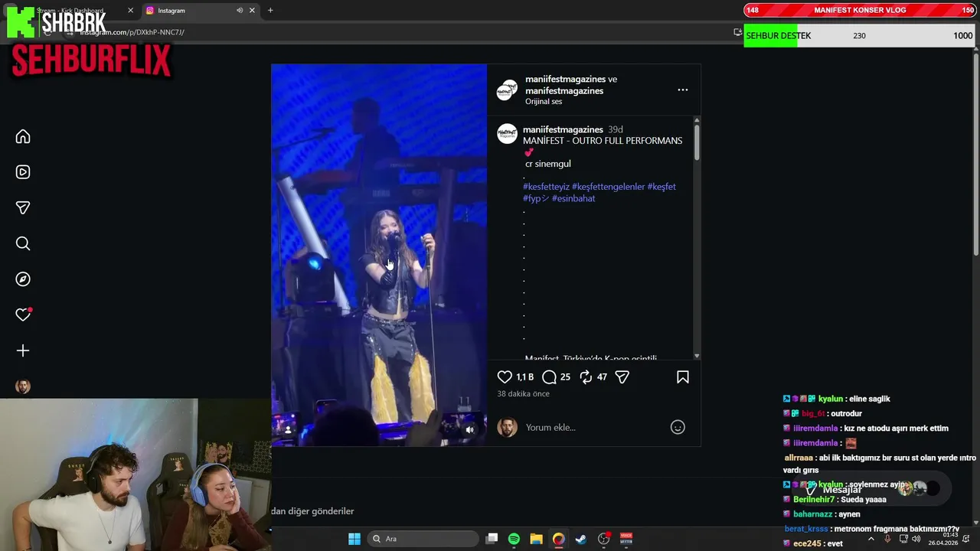The height and width of the screenshot is (551, 980).
Task: Click the taskbar 'Ara' search box
Action: (x=423, y=539)
